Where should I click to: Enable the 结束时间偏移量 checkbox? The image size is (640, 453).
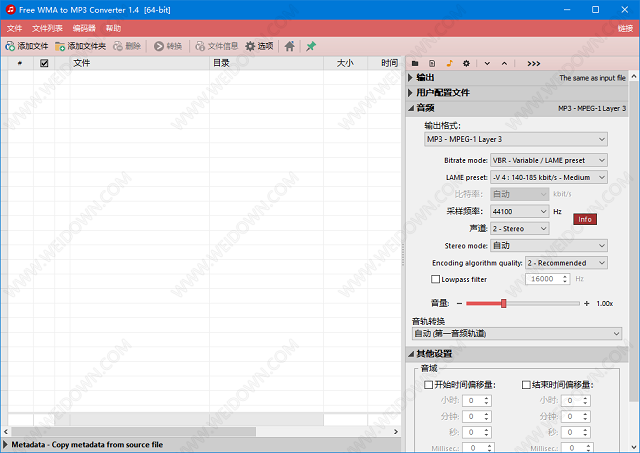(x=526, y=384)
